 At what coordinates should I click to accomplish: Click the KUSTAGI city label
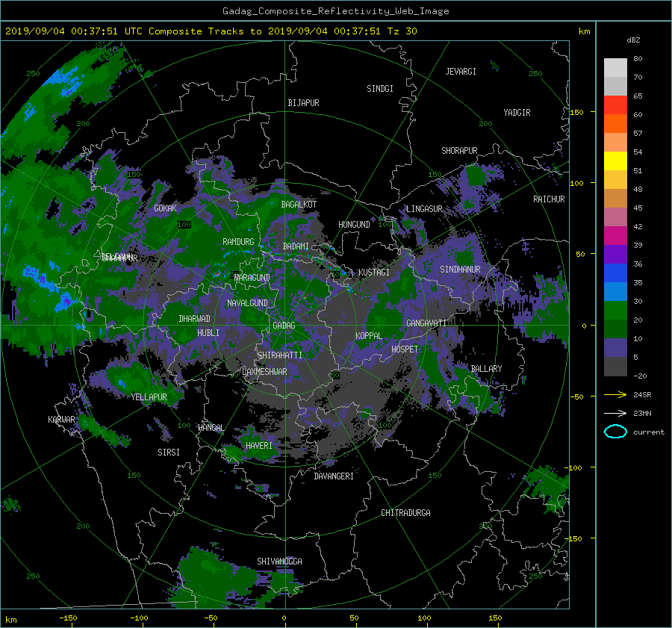(374, 273)
